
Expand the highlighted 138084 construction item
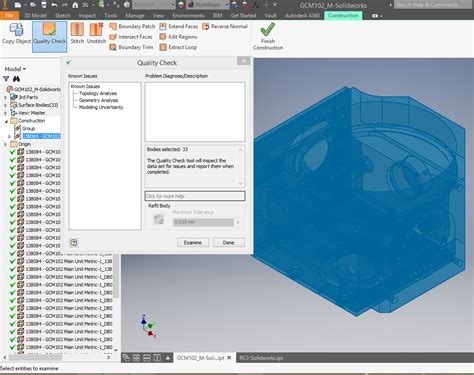tap(9, 136)
